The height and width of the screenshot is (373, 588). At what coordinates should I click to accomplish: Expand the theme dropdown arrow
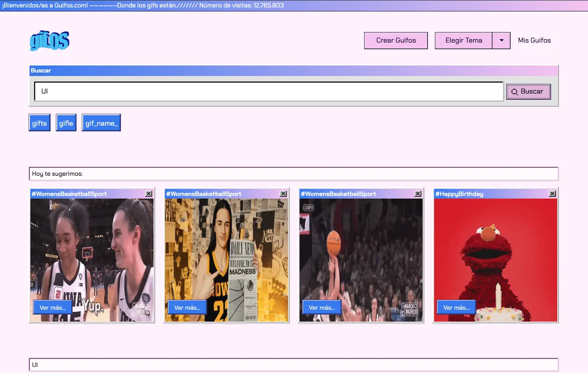(501, 40)
